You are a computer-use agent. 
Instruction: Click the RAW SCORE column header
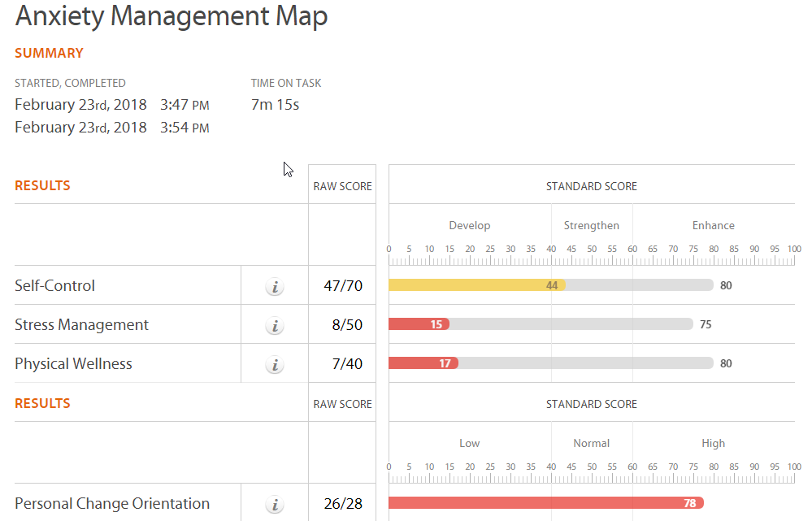(341, 185)
